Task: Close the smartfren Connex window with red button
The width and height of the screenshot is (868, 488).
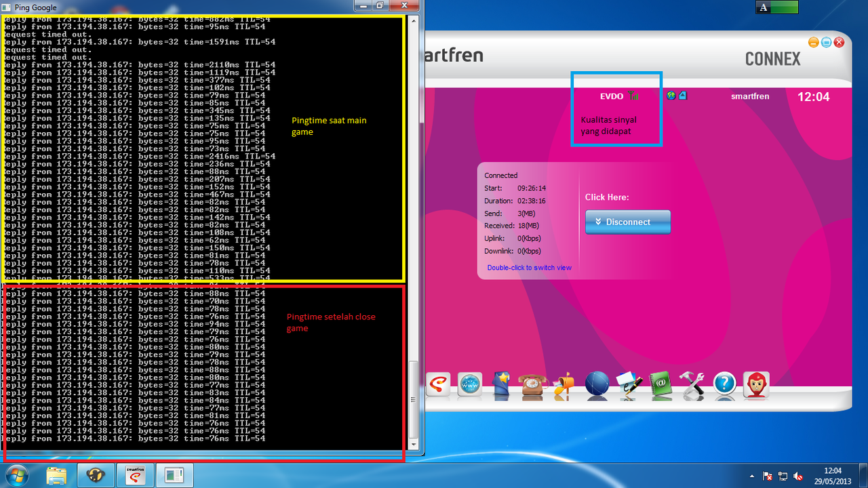Action: tap(840, 42)
